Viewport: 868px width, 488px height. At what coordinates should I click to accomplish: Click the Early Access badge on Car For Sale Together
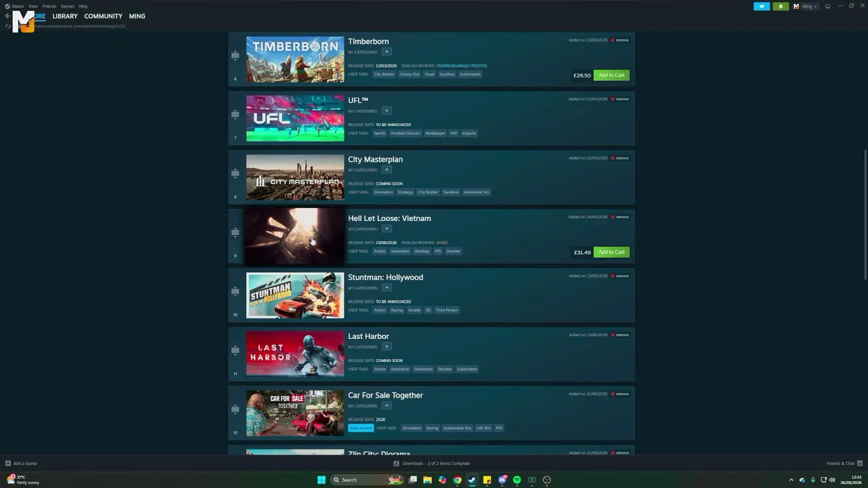[361, 428]
